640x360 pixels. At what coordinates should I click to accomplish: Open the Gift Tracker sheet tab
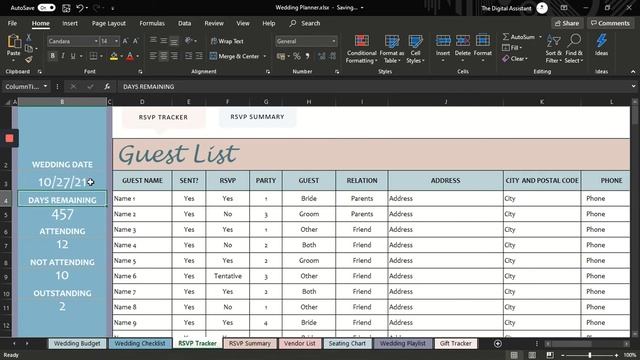456,344
